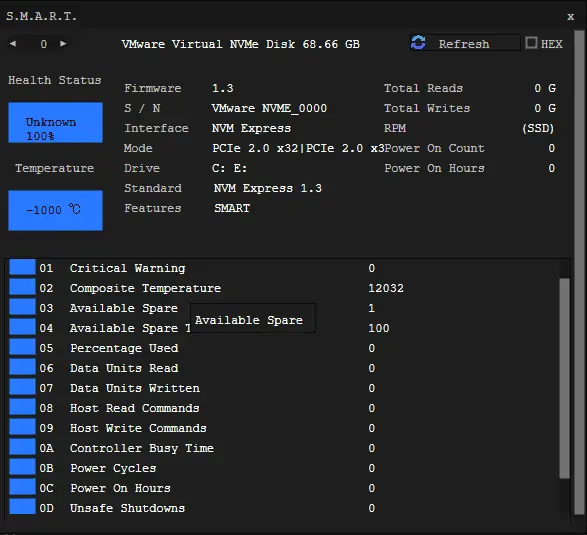Select the Composite Temperature attribute row
The width and height of the screenshot is (587, 535).
pos(283,288)
